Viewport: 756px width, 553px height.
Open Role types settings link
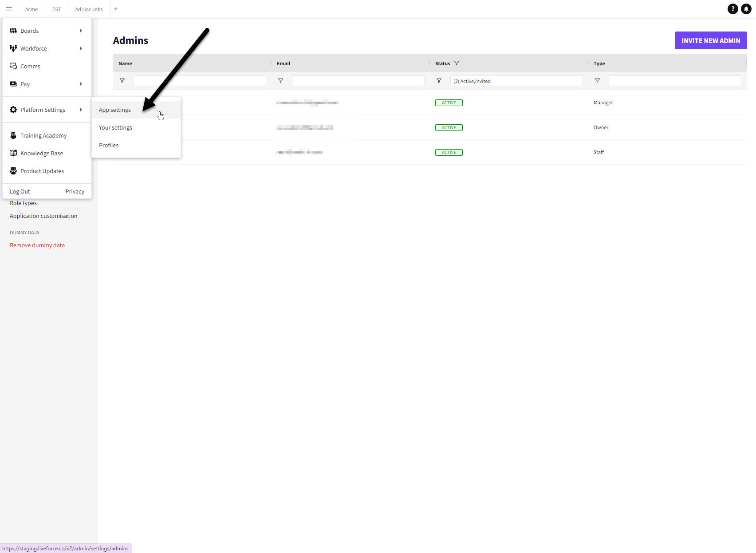pyautogui.click(x=23, y=203)
